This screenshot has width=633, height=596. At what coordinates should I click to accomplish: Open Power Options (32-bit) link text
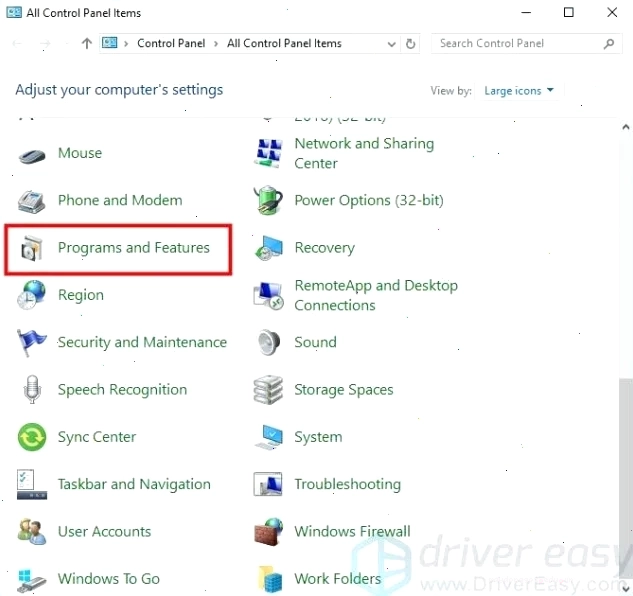coord(369,200)
